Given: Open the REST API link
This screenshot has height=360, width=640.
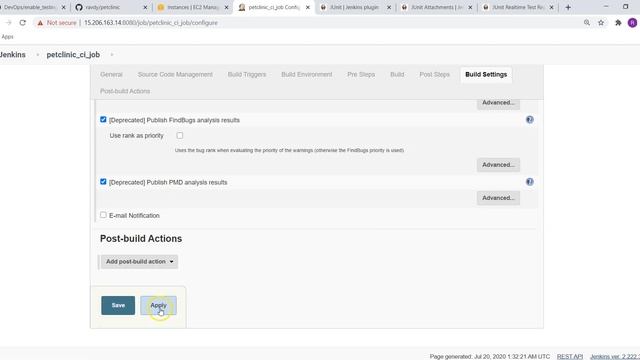Looking at the screenshot, I should [x=570, y=356].
